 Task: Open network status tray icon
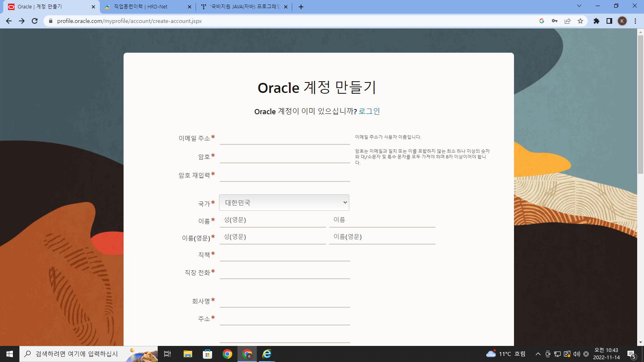[557, 354]
